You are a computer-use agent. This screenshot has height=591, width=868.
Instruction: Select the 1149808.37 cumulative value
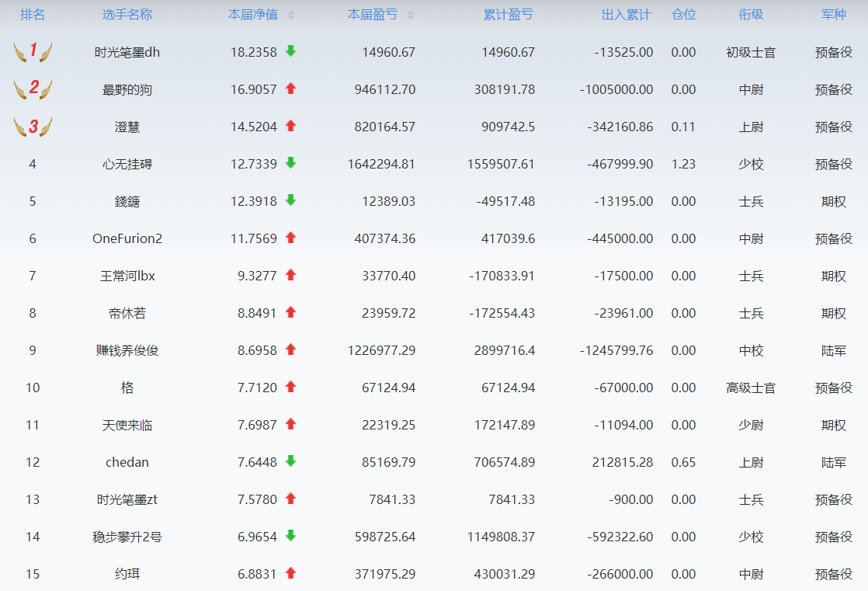(x=501, y=537)
